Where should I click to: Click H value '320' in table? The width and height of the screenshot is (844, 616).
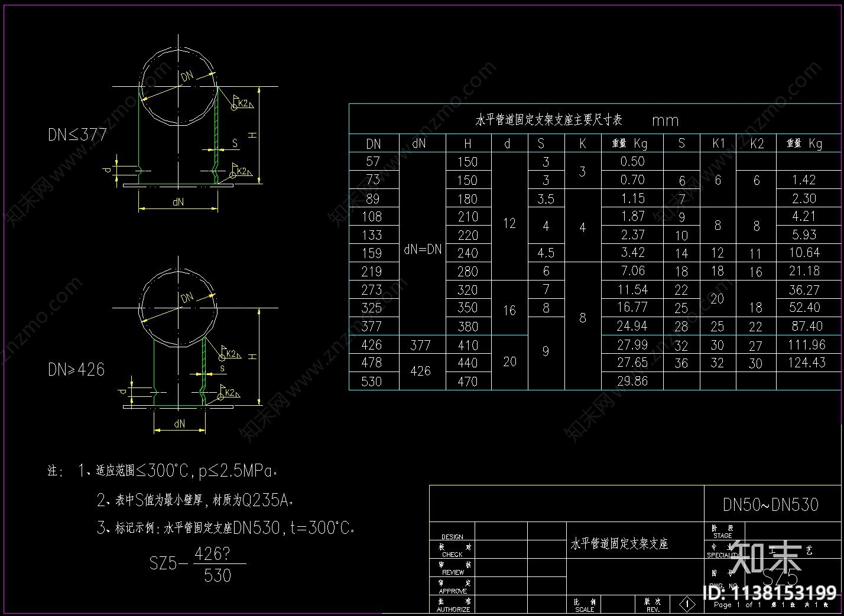point(468,290)
